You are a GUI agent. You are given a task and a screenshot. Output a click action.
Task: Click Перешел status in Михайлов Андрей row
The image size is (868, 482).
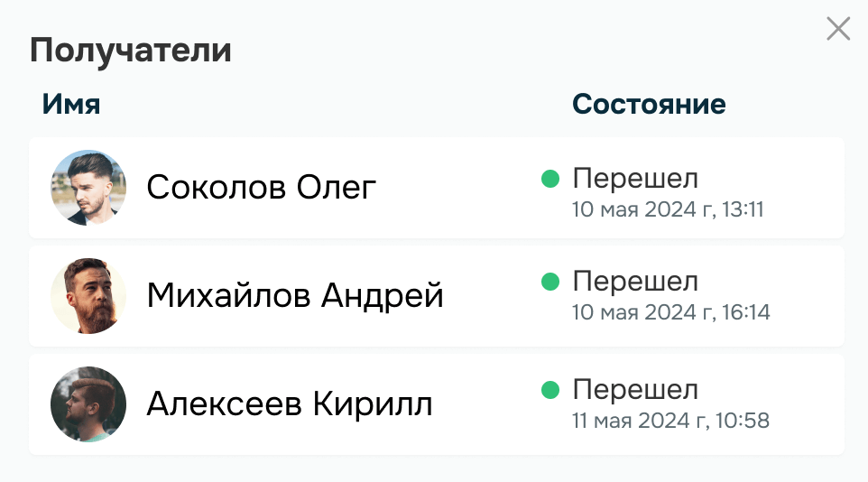click(x=635, y=282)
